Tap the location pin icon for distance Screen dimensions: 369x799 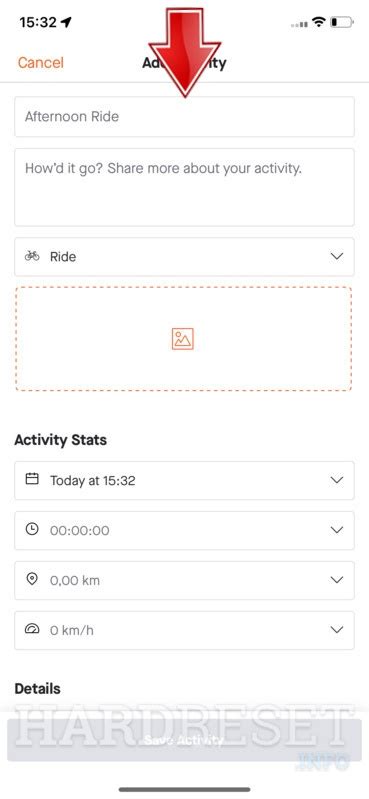(32, 579)
